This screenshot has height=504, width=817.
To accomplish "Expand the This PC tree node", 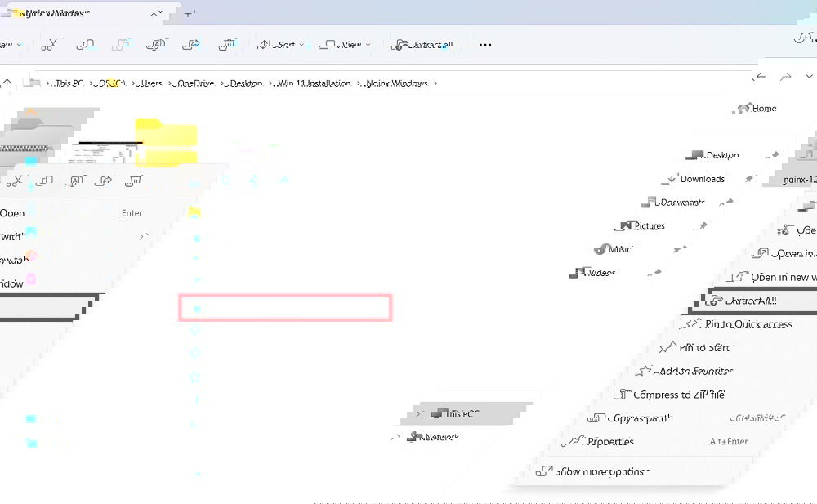I will point(418,414).
